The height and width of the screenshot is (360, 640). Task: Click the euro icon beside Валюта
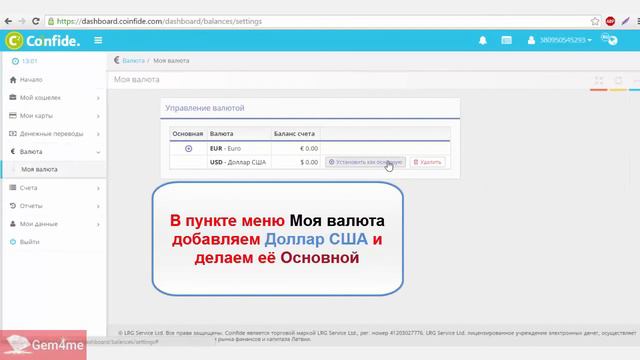pos(13,151)
